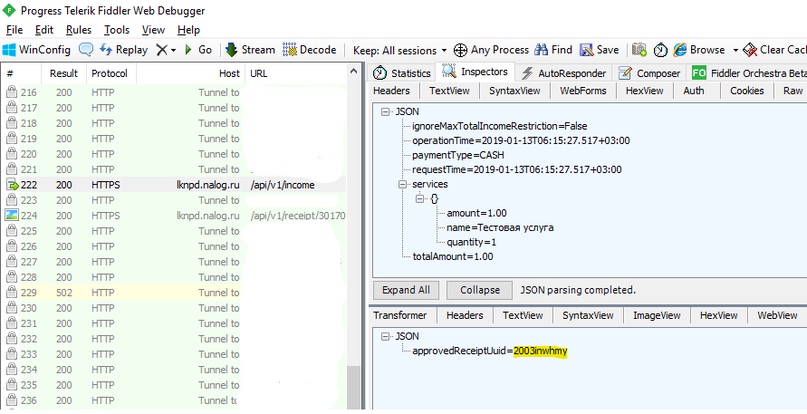Click the comment speech bubble icon
The height and width of the screenshot is (414, 807).
[85, 50]
